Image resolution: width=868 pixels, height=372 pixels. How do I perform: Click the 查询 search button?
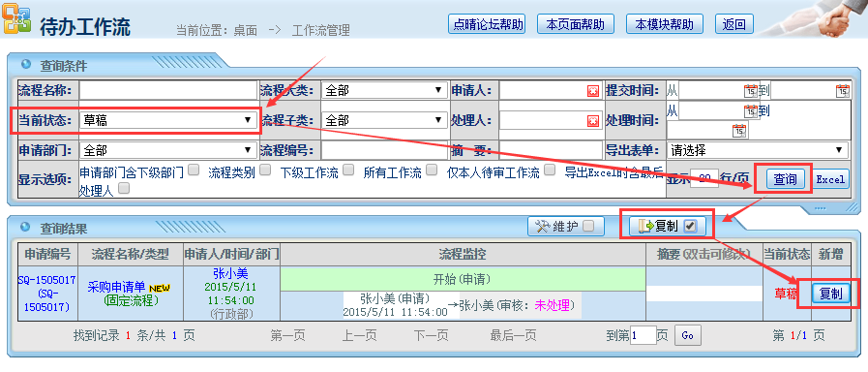(785, 179)
